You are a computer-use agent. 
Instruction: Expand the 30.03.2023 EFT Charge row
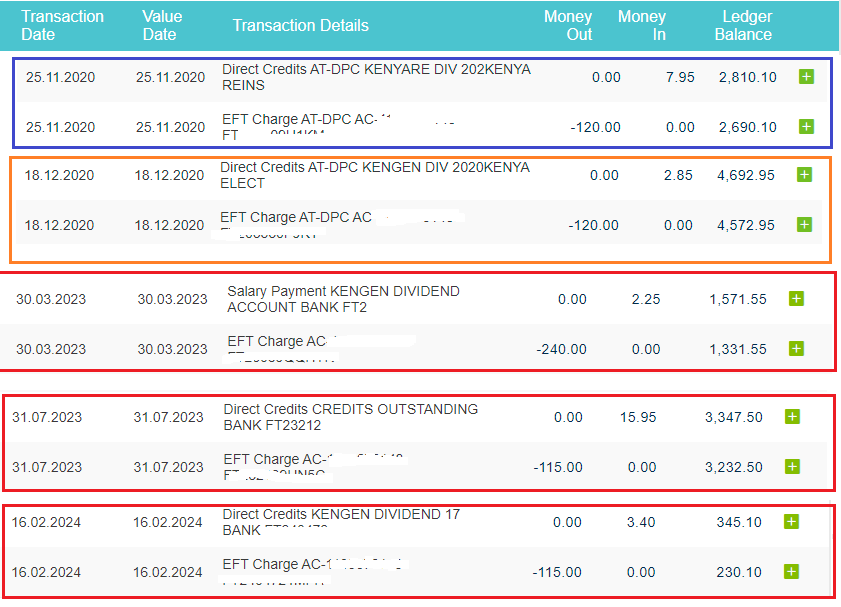click(x=796, y=349)
